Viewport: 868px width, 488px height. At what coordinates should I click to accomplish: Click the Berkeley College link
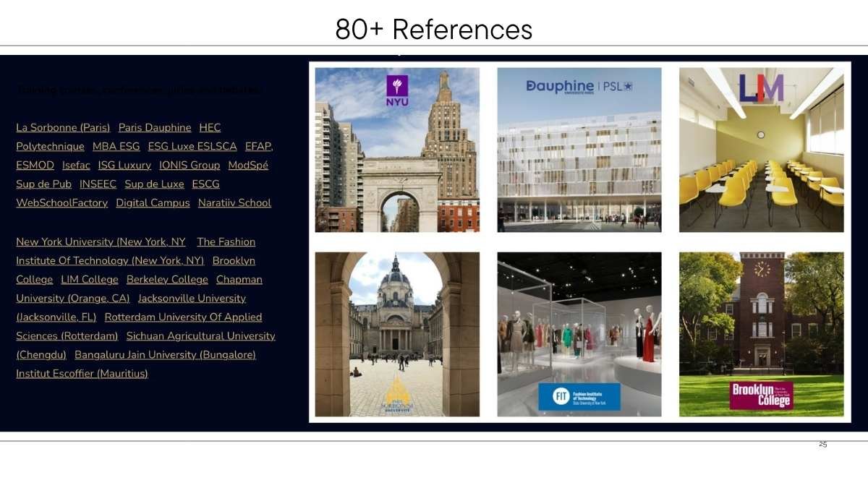(x=167, y=280)
